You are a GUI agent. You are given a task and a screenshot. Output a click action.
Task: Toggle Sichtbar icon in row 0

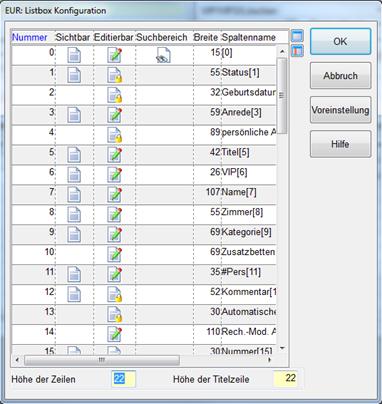pos(74,55)
